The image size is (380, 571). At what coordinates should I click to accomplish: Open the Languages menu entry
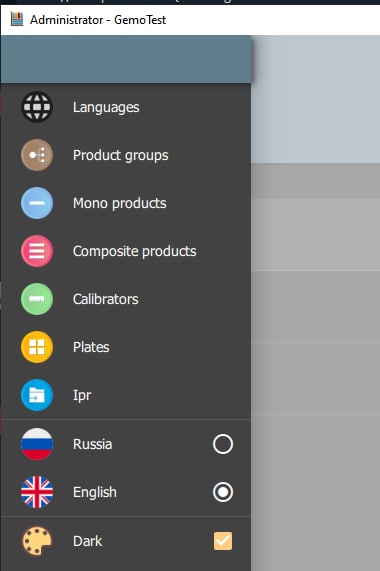(x=126, y=107)
